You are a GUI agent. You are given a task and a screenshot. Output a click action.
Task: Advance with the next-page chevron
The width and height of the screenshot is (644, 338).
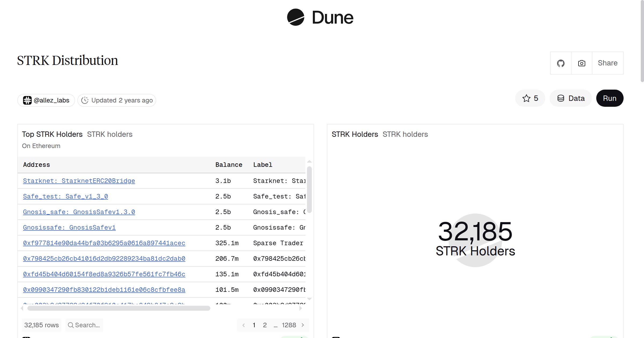pos(303,325)
